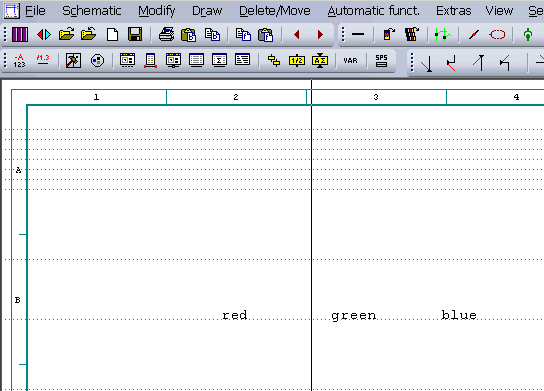Create a new blank page

(x=112, y=35)
